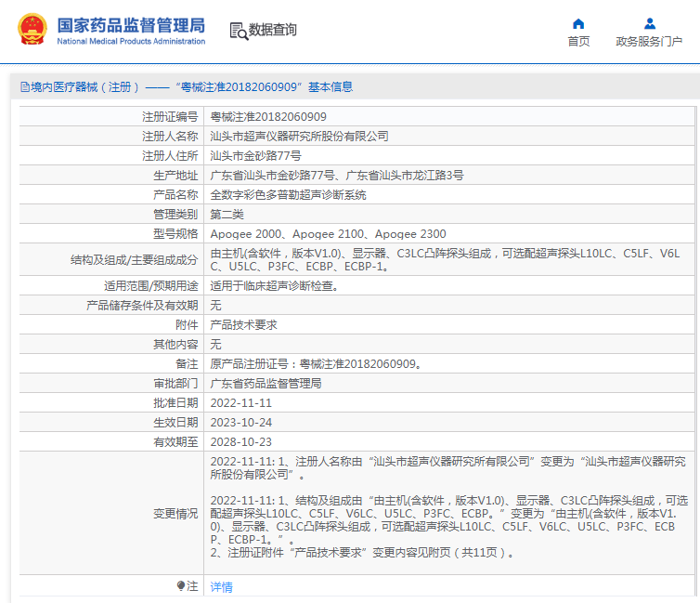Click the 批准日期 label
700x603 pixels.
click(175, 403)
